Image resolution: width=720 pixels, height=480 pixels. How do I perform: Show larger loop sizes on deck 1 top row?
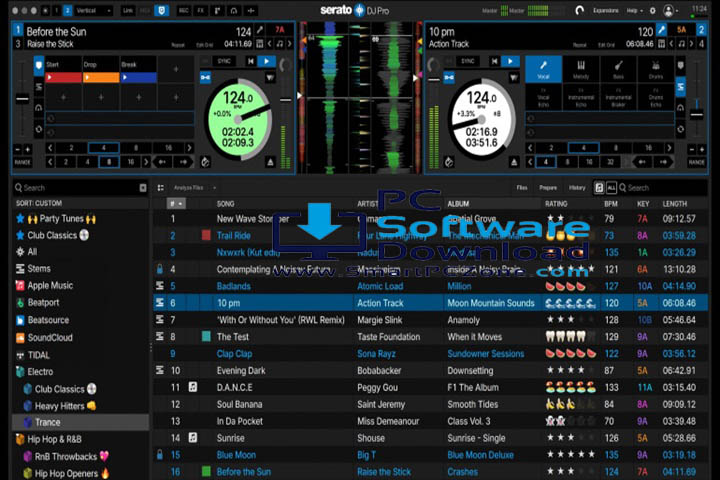189,147
